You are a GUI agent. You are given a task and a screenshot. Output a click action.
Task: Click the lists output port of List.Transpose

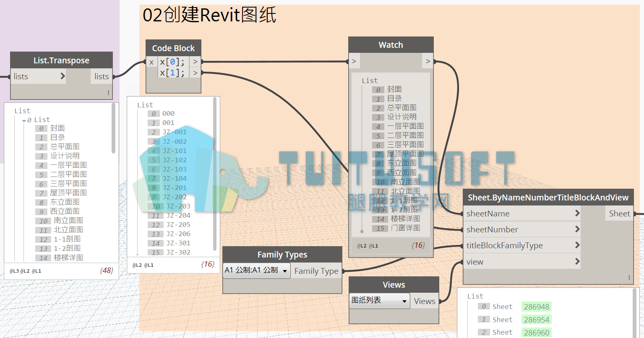coord(102,76)
